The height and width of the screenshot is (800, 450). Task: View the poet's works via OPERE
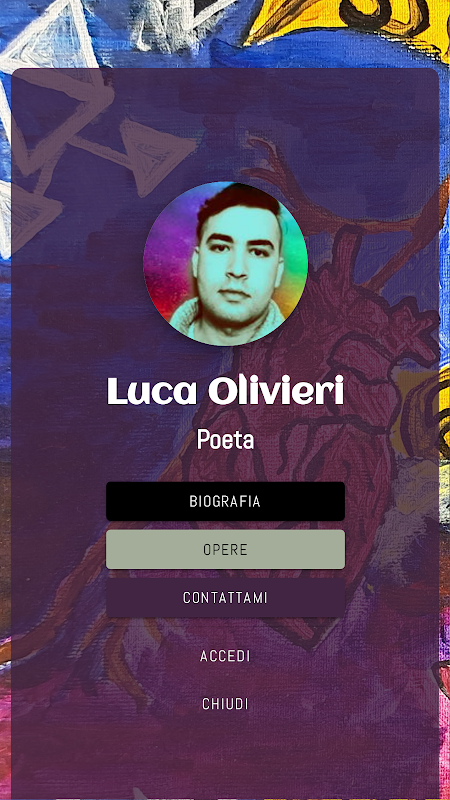tap(226, 549)
